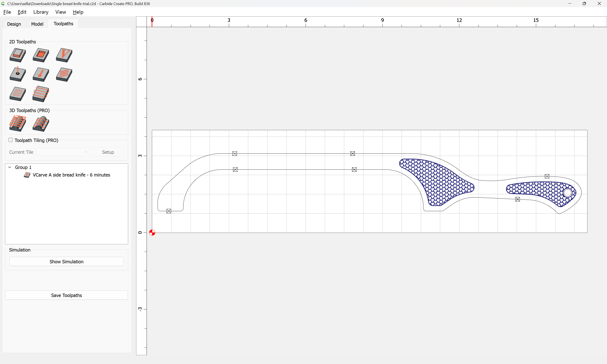Open the Current Tile dropdown
Image resolution: width=607 pixels, height=364 pixels.
tap(63, 152)
